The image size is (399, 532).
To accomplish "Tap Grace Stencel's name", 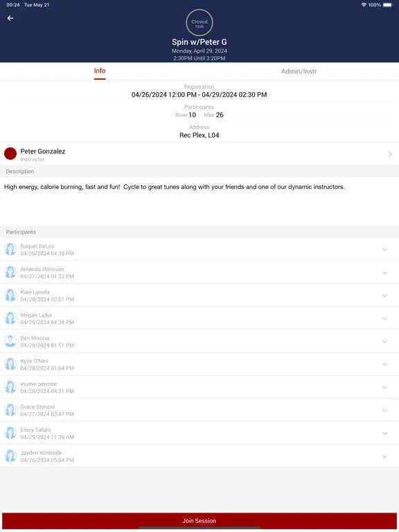I will coord(37,407).
